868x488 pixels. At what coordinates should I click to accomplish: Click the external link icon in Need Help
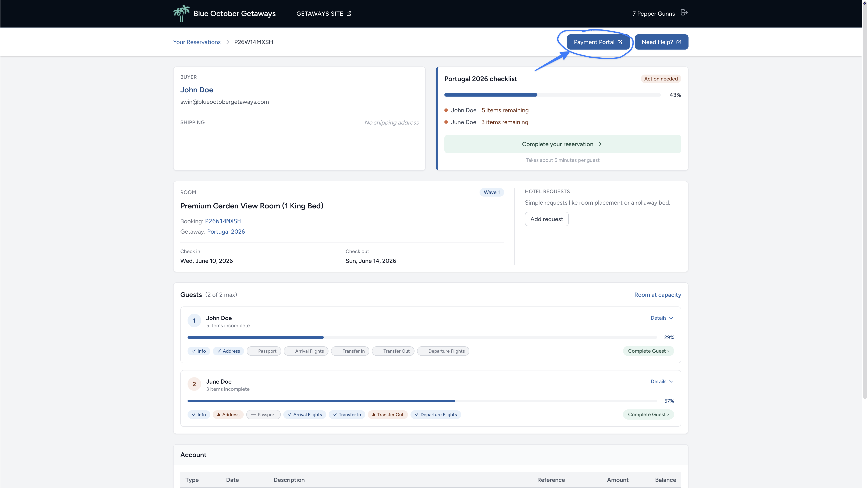pos(678,42)
